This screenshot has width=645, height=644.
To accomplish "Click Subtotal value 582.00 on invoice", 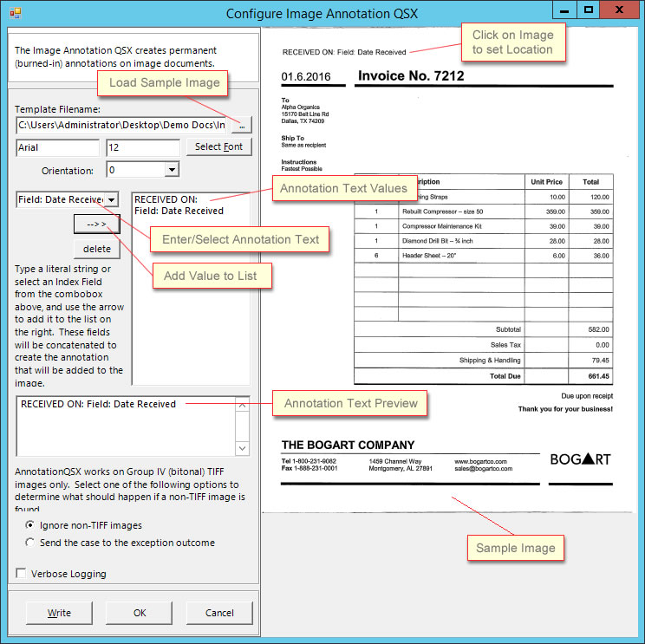I will [x=598, y=329].
